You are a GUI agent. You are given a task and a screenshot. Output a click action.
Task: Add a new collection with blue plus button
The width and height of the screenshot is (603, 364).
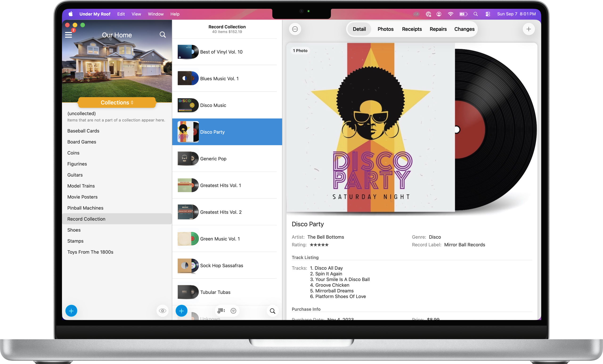coord(71,311)
